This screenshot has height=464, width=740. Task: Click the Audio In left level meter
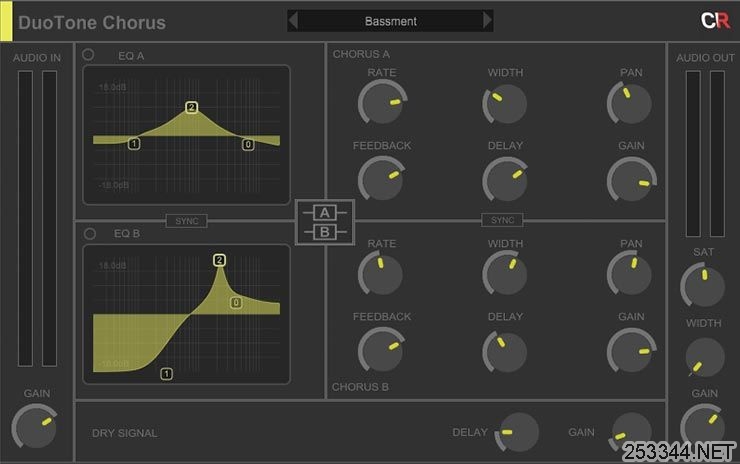pyautogui.click(x=25, y=219)
